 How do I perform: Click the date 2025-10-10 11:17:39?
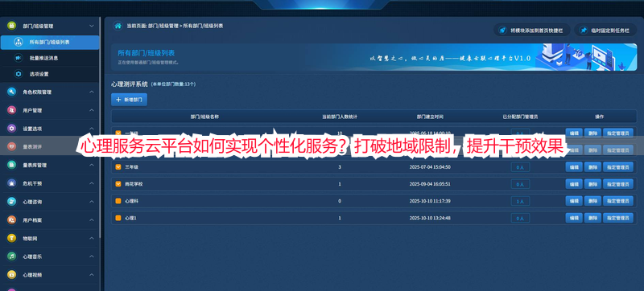click(x=430, y=201)
